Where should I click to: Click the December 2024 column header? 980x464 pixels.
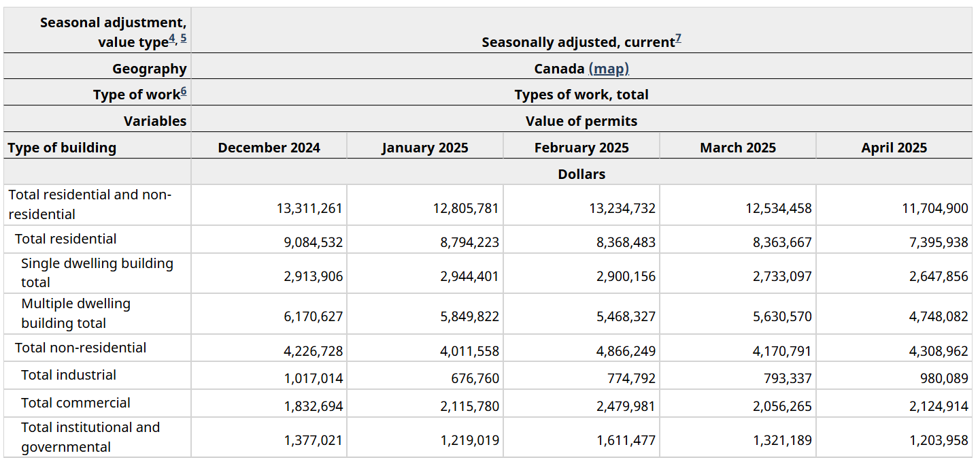pyautogui.click(x=269, y=148)
